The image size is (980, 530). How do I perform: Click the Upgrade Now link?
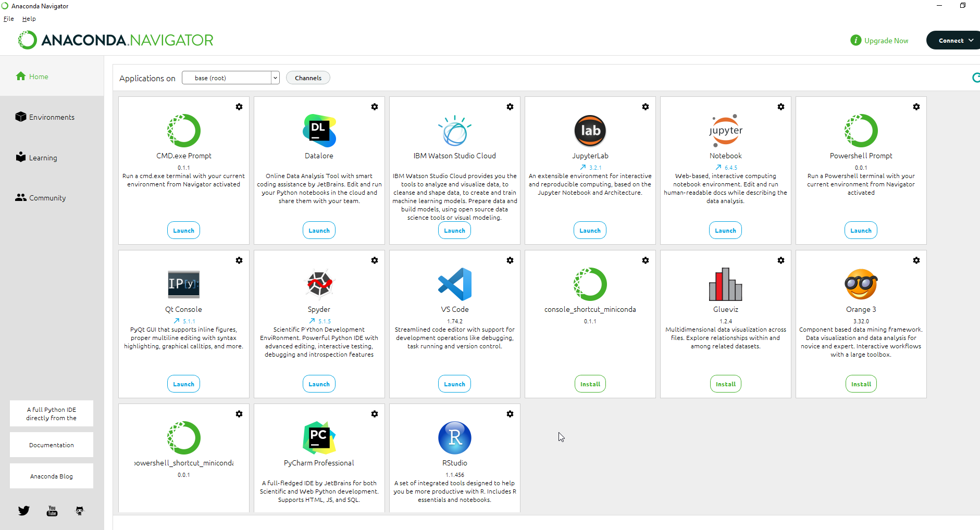tap(886, 41)
